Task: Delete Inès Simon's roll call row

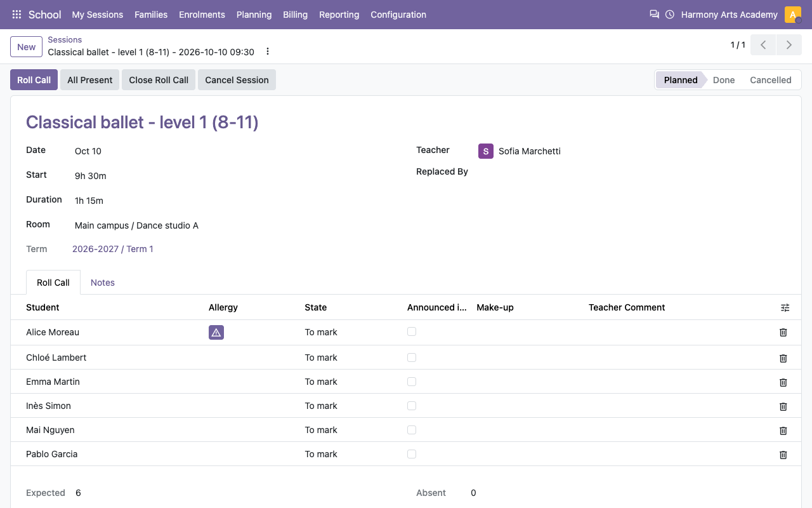Action: coord(783,406)
